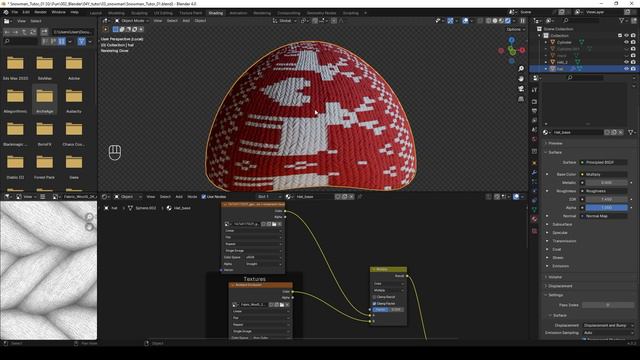This screenshot has width=640, height=360.
Task: Collapse the Collection tree in outliner
Action: click(x=540, y=36)
